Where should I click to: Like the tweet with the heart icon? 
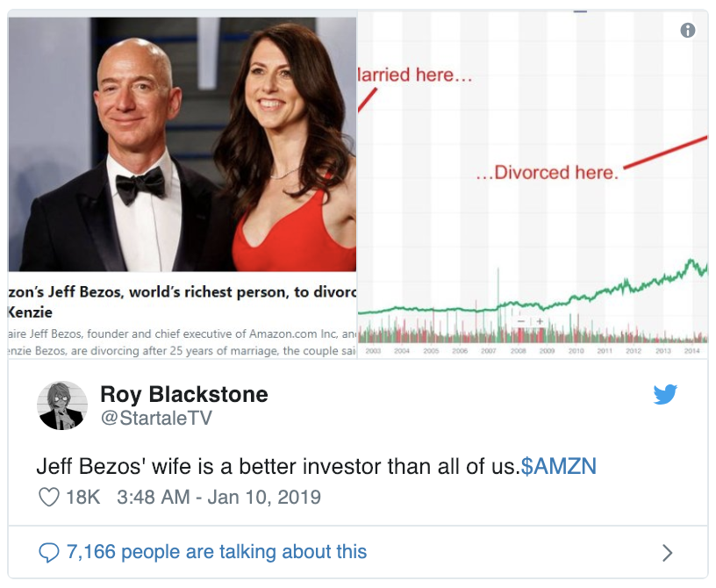49,497
